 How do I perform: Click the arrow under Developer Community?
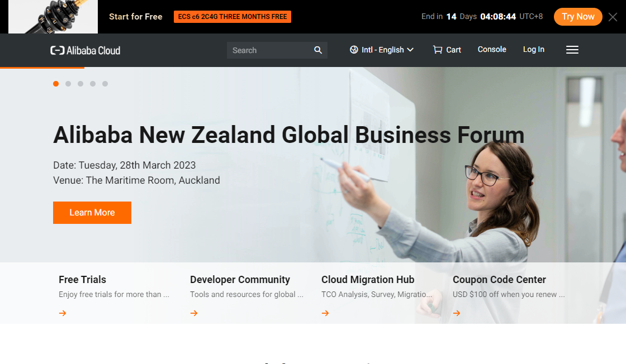point(194,313)
